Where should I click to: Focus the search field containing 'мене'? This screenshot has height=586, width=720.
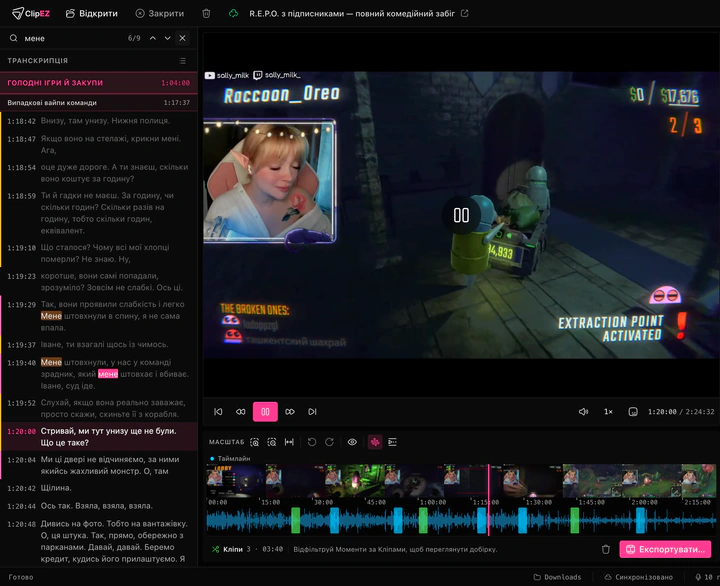tap(73, 38)
